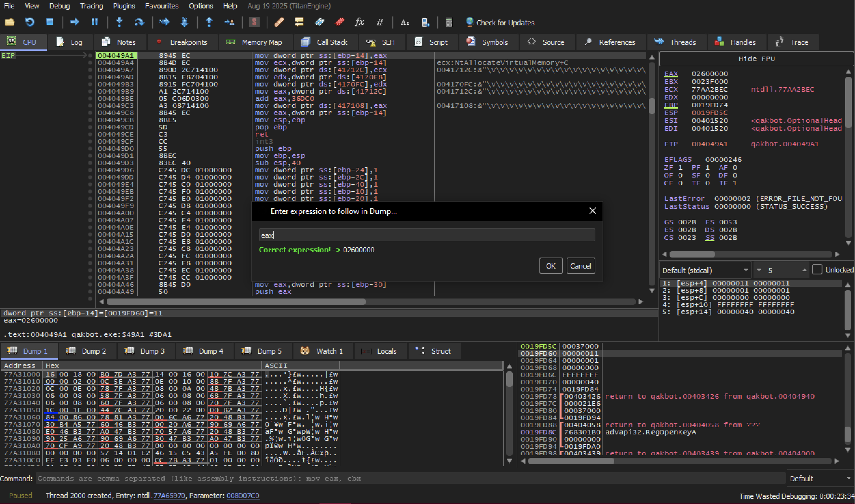This screenshot has height=504, width=855.
Task: Step over with the curved arrow icon
Action: click(139, 22)
